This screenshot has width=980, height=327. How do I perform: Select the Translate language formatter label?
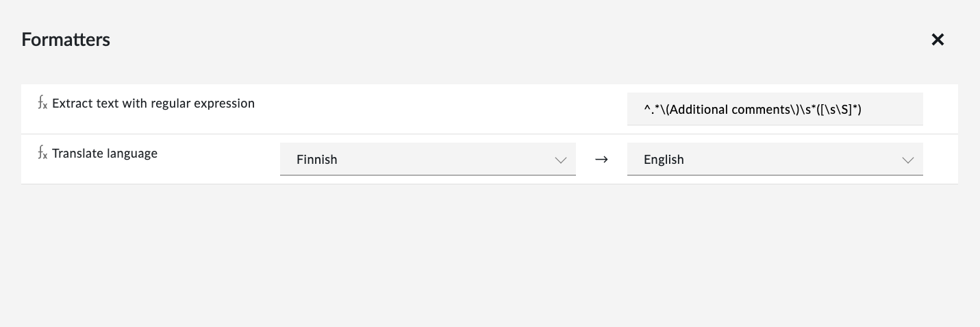pos(105,154)
